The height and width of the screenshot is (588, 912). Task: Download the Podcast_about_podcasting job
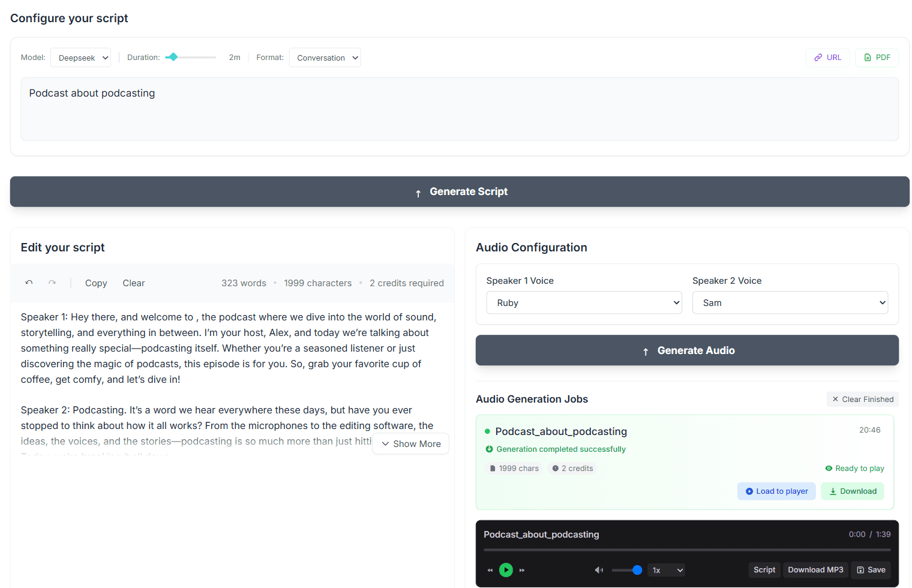pos(853,491)
